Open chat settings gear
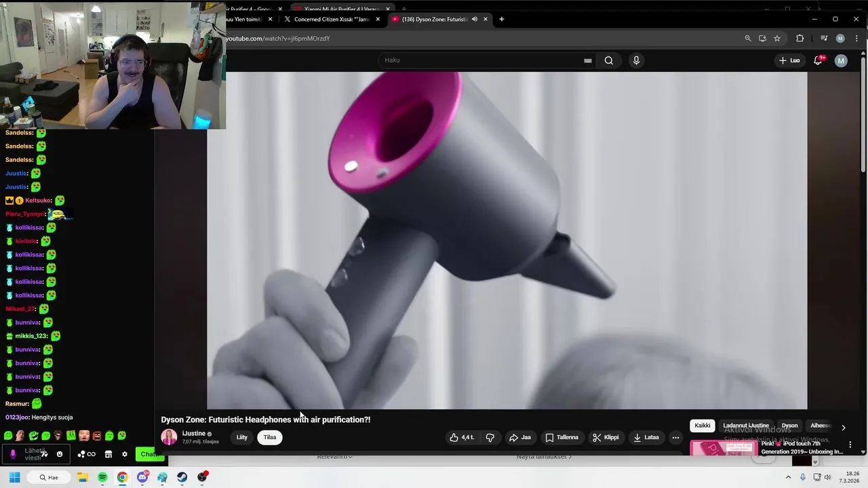This screenshot has height=488, width=868. [x=125, y=454]
